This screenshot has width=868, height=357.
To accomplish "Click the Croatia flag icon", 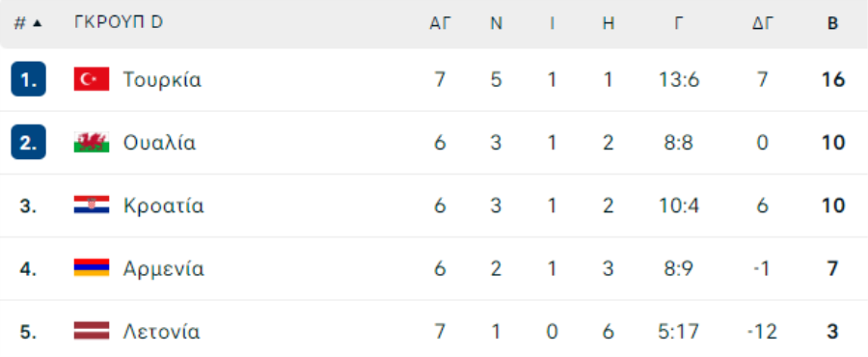I will point(92,206).
